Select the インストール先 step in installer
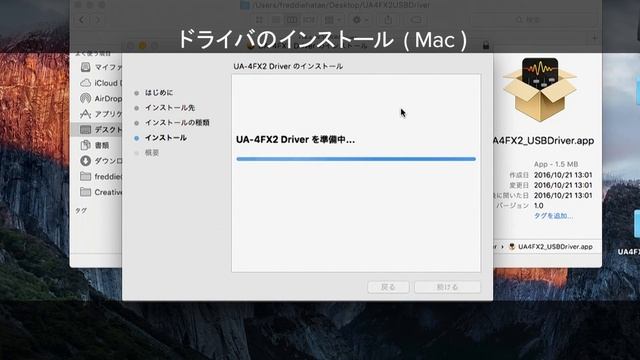 pos(170,108)
